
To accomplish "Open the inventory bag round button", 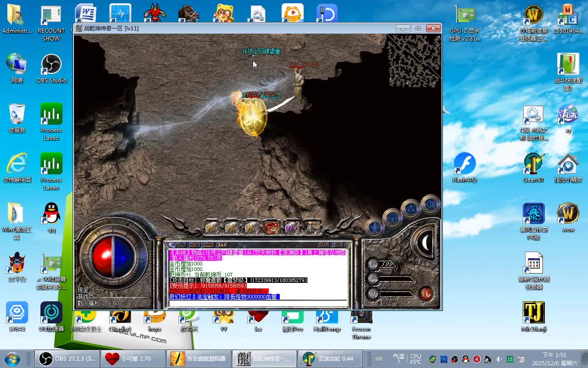I will [x=392, y=217].
